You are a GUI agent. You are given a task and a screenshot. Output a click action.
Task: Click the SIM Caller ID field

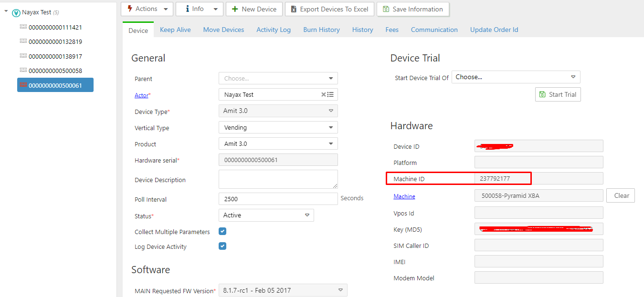click(539, 245)
